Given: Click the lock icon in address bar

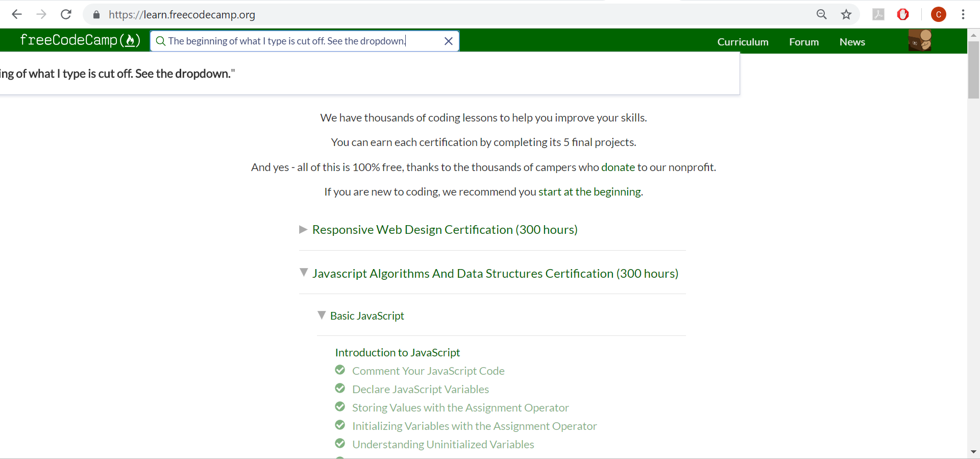Looking at the screenshot, I should [x=96, y=15].
